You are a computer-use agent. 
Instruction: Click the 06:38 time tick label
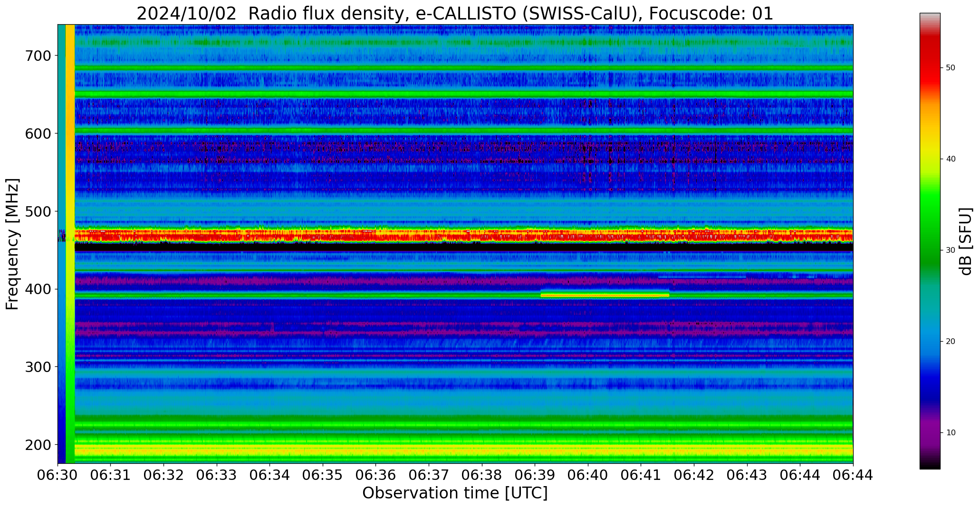(x=482, y=475)
